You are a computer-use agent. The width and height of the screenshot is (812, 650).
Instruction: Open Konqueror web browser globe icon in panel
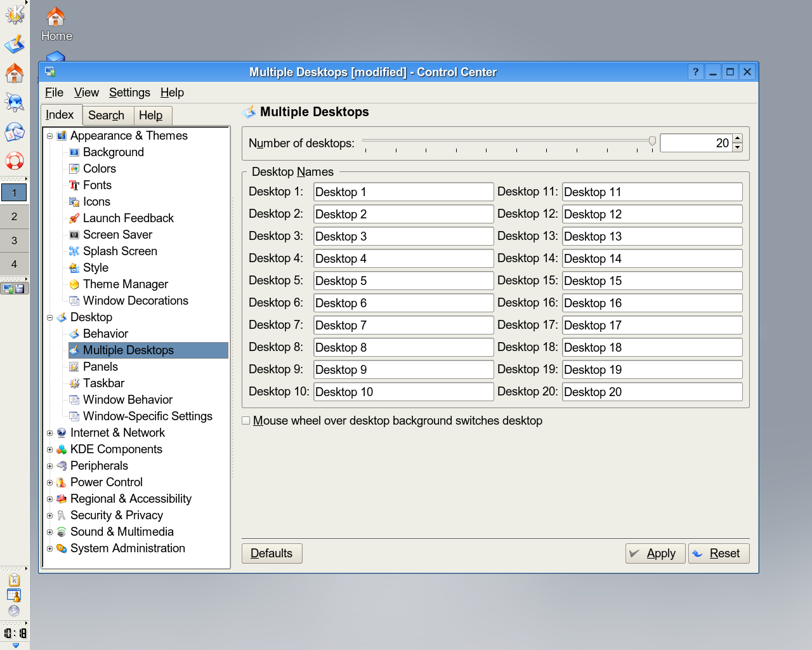15,102
